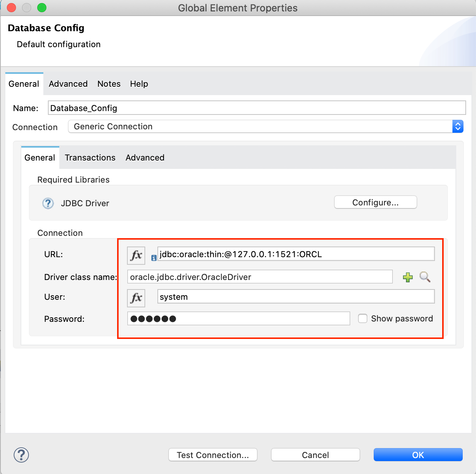476x474 pixels.
Task: Confirm settings with the OK button
Action: click(418, 455)
